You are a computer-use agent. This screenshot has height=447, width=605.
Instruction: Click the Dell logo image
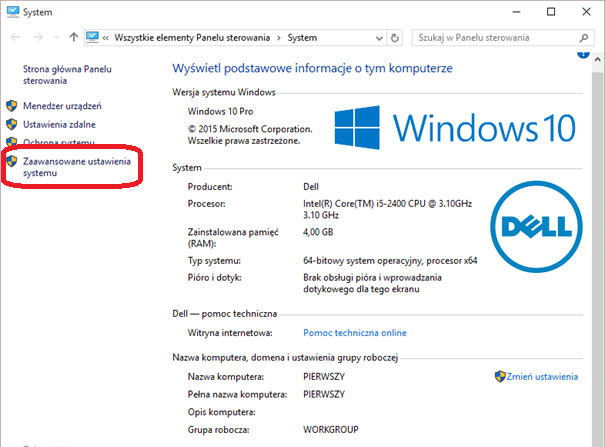(536, 227)
